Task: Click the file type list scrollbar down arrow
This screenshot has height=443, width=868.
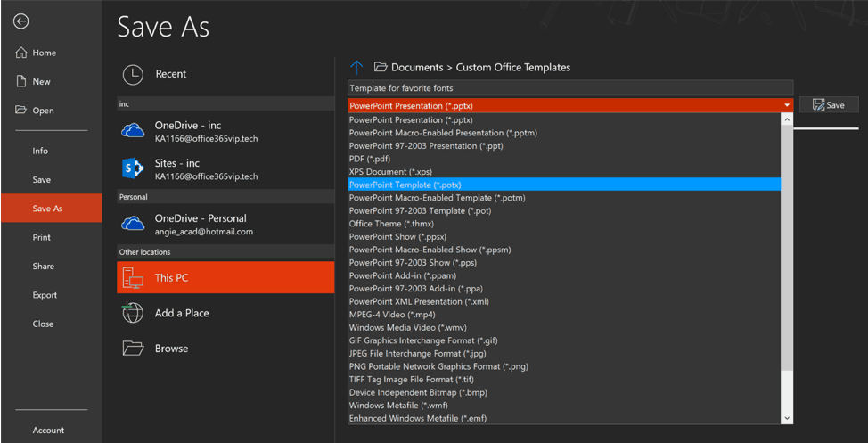Action: (787, 418)
